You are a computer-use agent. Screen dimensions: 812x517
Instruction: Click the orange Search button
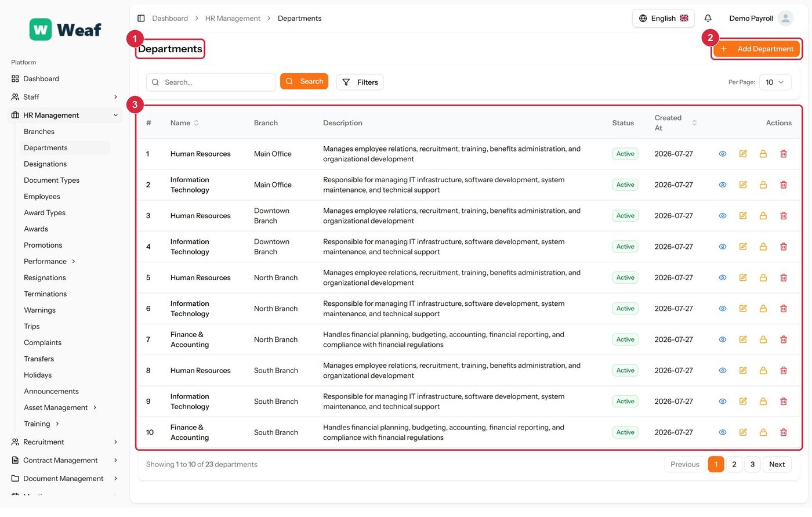coord(304,81)
